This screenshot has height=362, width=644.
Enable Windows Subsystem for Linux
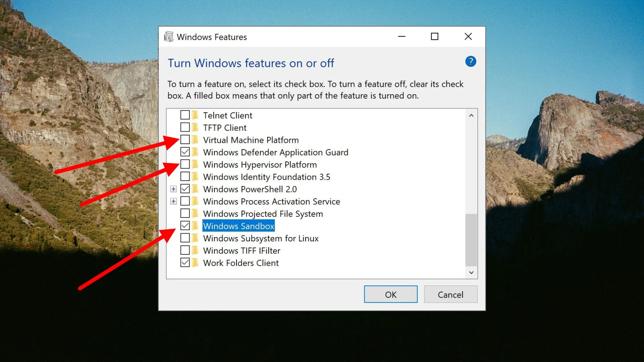pos(185,238)
